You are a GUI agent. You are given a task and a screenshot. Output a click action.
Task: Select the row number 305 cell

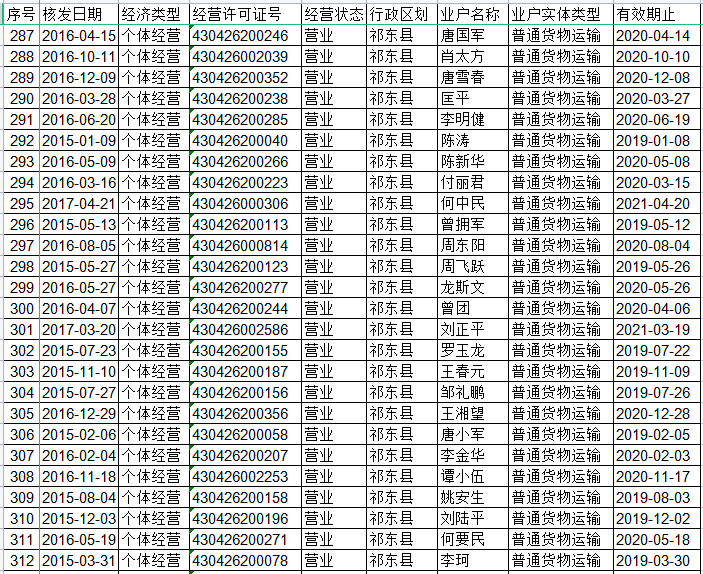(x=21, y=413)
